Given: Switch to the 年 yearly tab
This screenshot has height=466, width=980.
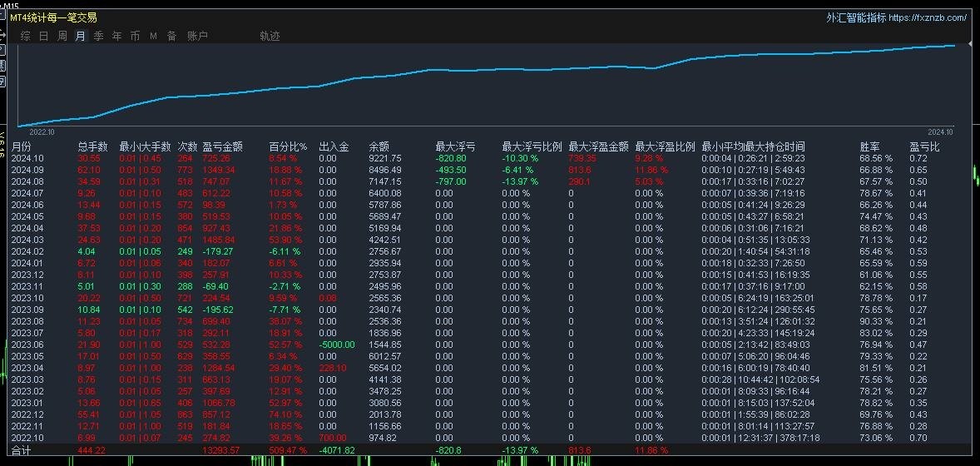Looking at the screenshot, I should pyautogui.click(x=116, y=37).
